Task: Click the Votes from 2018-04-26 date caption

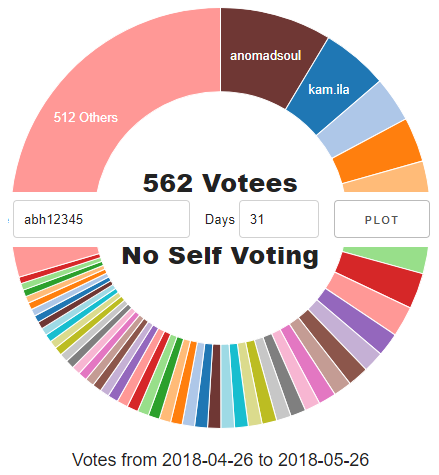Action: click(x=220, y=460)
